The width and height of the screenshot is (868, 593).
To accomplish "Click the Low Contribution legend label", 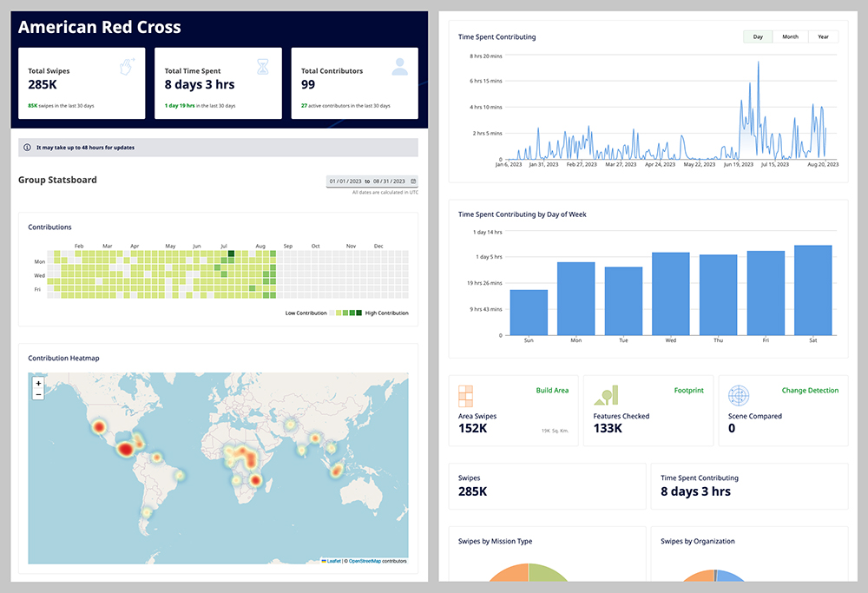I will 306,313.
